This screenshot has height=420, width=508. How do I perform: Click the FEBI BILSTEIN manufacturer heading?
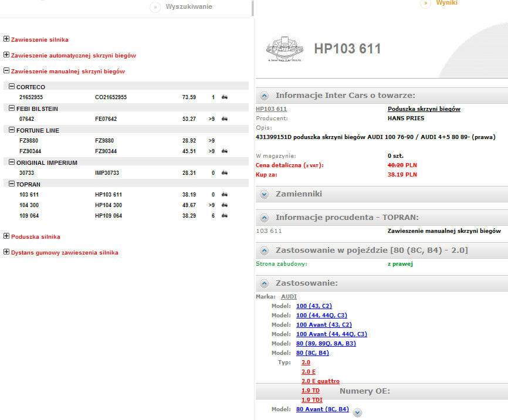37,109
